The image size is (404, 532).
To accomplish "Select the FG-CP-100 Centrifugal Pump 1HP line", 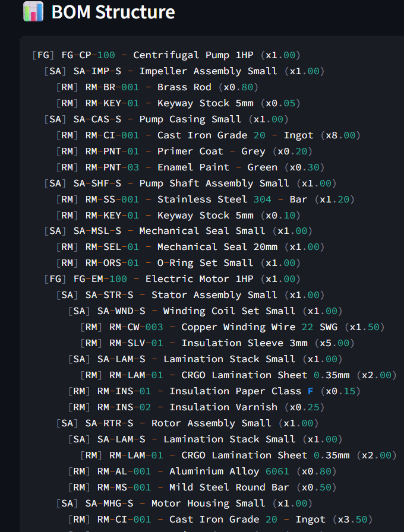I will pos(166,55).
